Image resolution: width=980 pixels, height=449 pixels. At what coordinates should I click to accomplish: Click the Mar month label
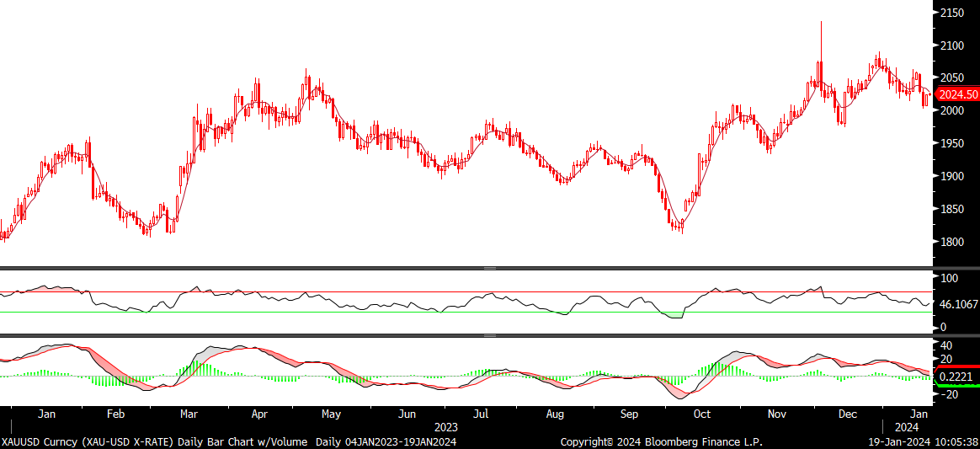189,414
